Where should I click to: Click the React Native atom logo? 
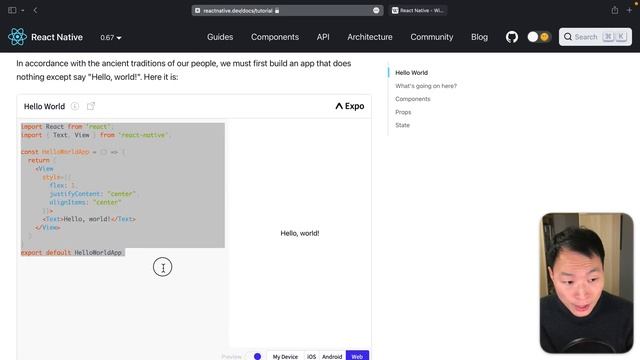[17, 37]
